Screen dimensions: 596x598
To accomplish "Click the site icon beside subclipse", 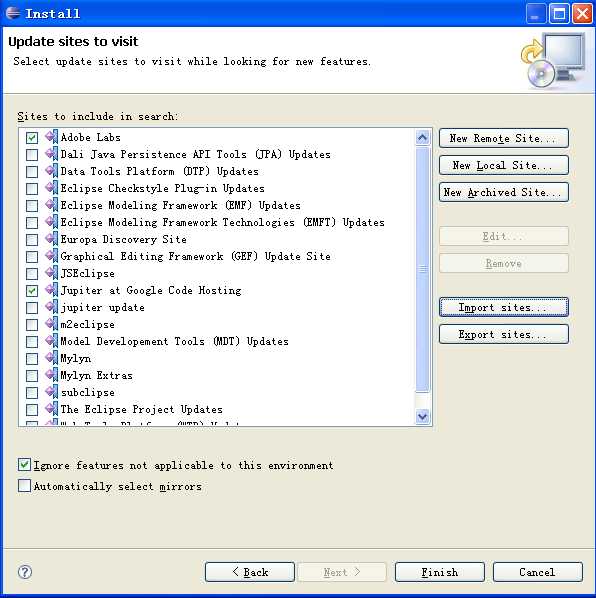I will (51, 392).
